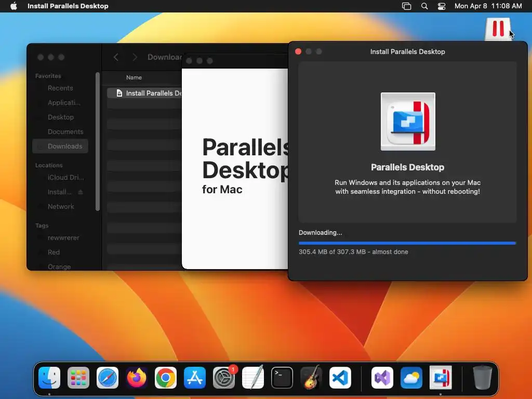532x399 pixels.
Task: Select the Install Parallels Desktop file in Finder
Action: pyautogui.click(x=144, y=94)
